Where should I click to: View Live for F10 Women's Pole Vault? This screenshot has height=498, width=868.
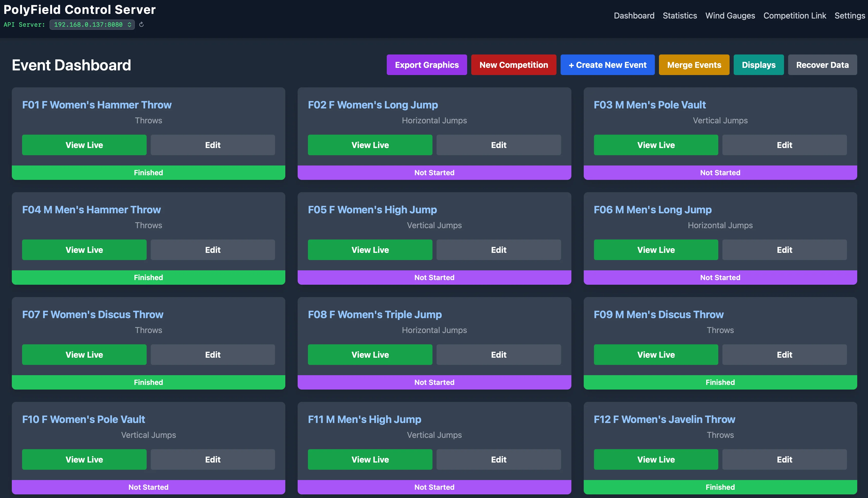click(84, 459)
